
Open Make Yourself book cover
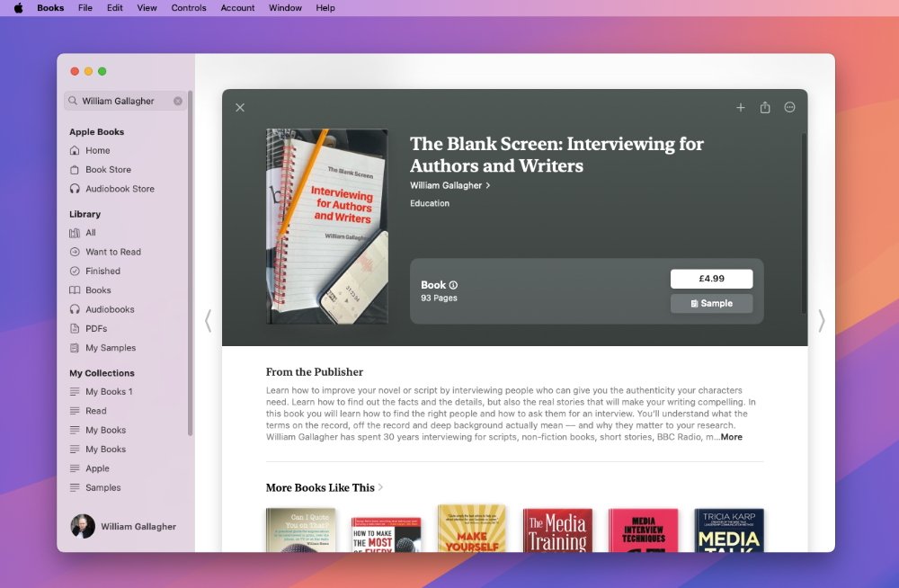click(471, 529)
